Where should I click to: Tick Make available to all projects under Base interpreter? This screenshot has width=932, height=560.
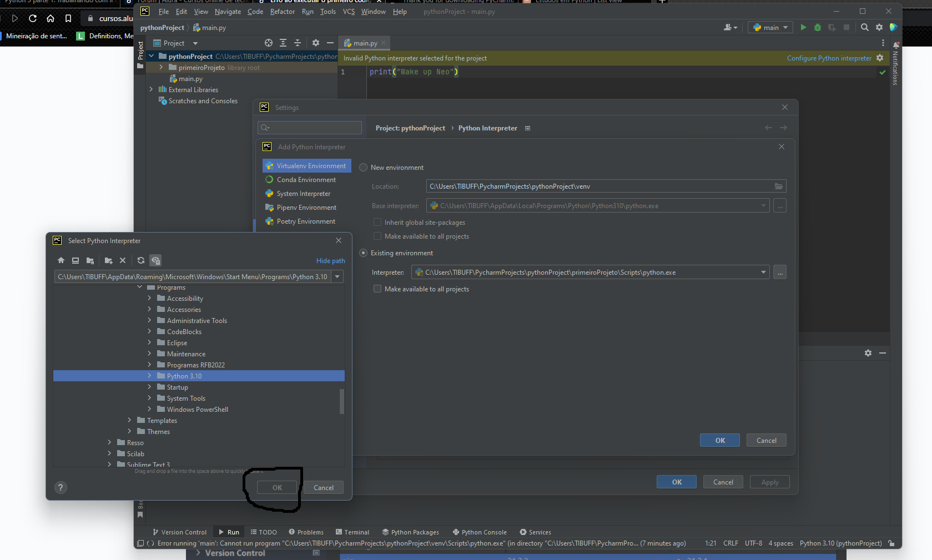click(x=377, y=236)
